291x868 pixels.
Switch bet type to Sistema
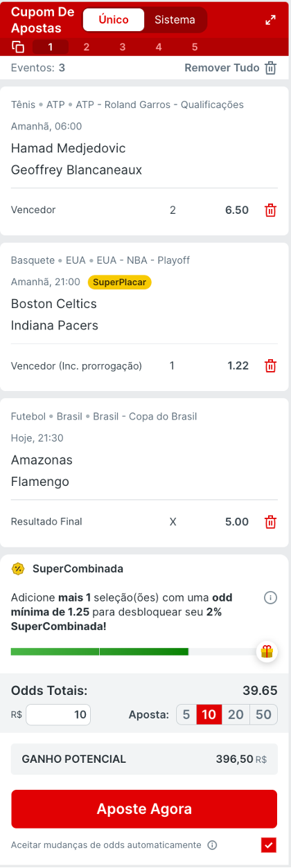tap(175, 20)
